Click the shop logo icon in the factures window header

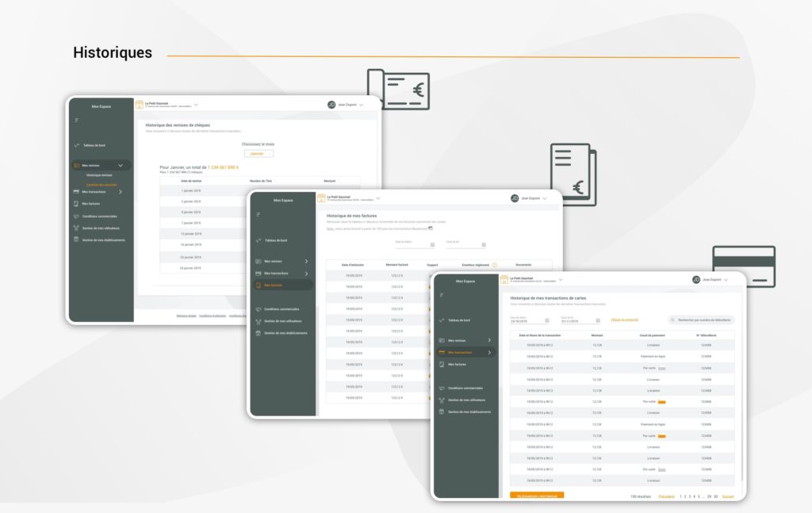coord(322,198)
